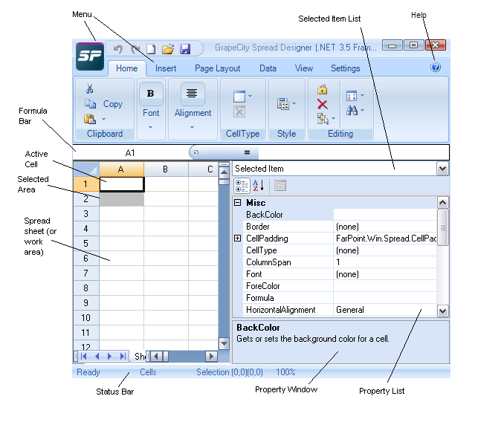
Task: Expand the CellPadding property
Action: click(x=237, y=238)
